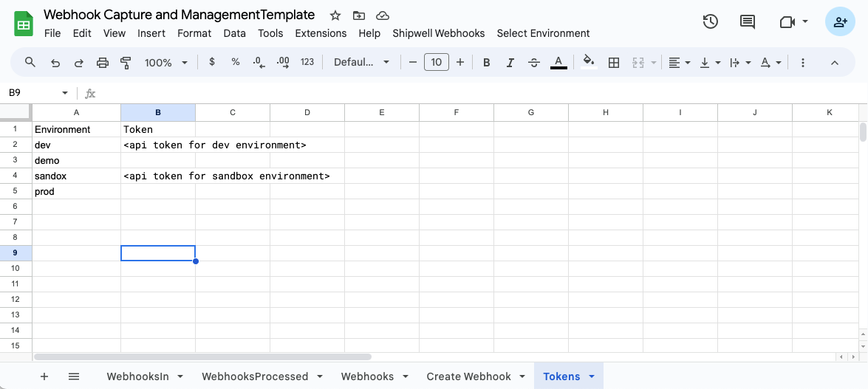Open the File menu
Screen dimensions: 868x389
52,33
